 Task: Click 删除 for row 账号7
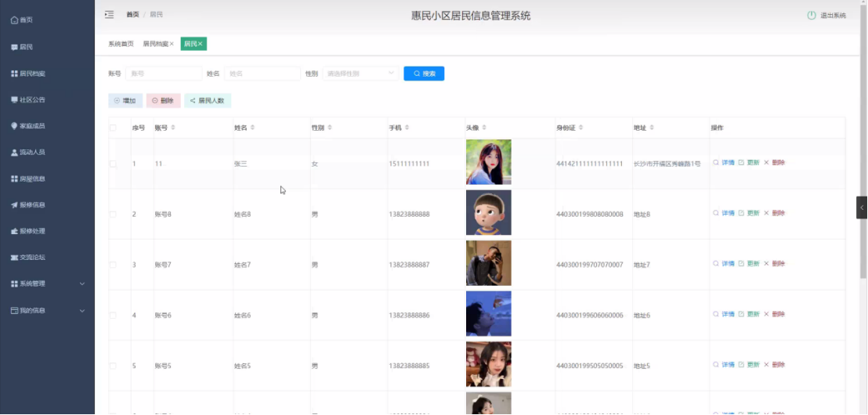coord(775,264)
